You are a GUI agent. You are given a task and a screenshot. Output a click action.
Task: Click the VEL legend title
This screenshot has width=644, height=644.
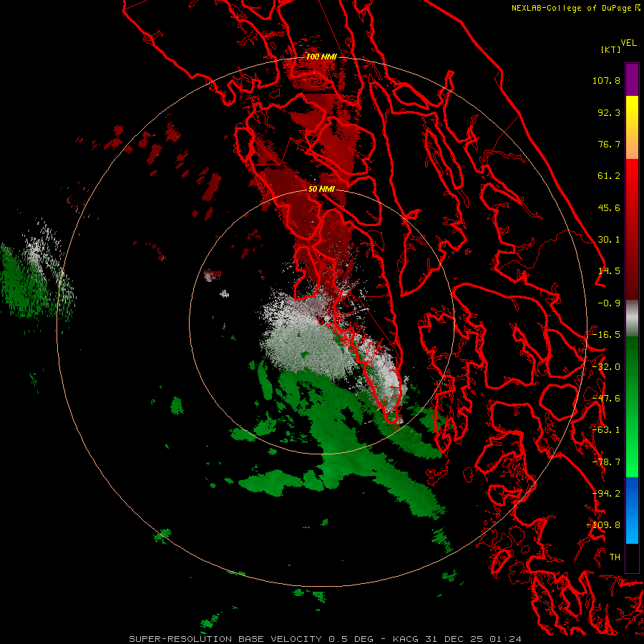(628, 43)
